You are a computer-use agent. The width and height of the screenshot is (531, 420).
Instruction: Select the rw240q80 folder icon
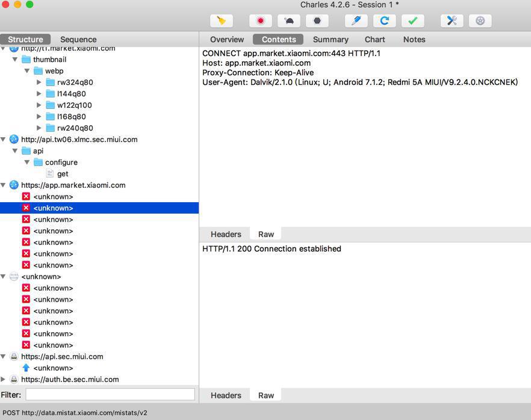[x=51, y=128]
